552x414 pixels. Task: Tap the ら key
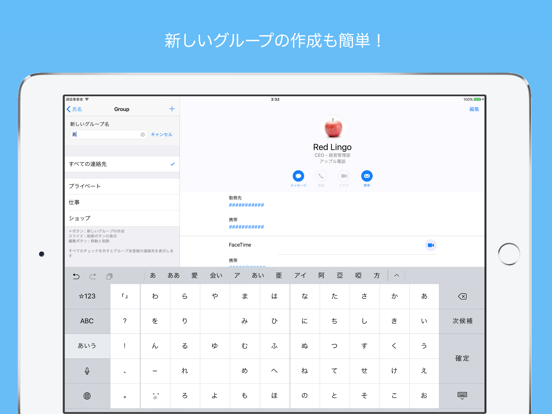click(x=185, y=296)
